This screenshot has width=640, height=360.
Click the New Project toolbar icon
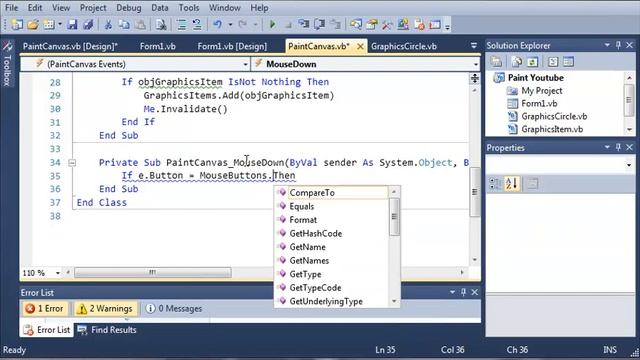pyautogui.click(x=17, y=25)
